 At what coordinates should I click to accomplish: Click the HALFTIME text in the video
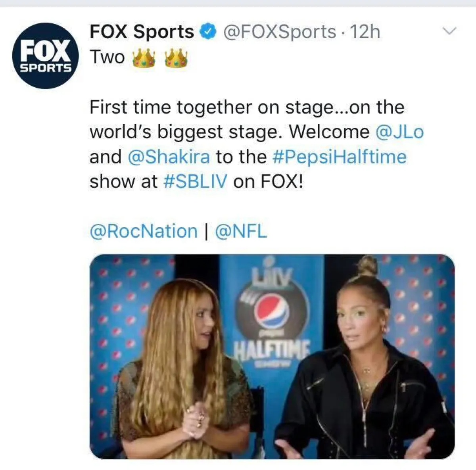(x=272, y=349)
